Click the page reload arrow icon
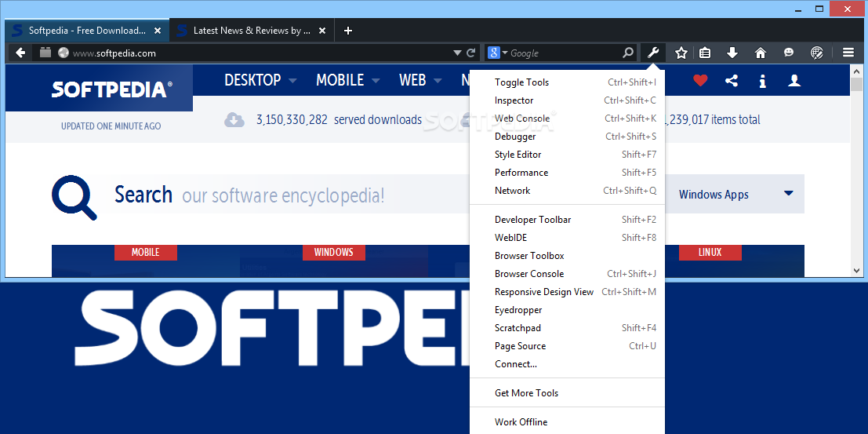Image resolution: width=868 pixels, height=434 pixels. 471,53
